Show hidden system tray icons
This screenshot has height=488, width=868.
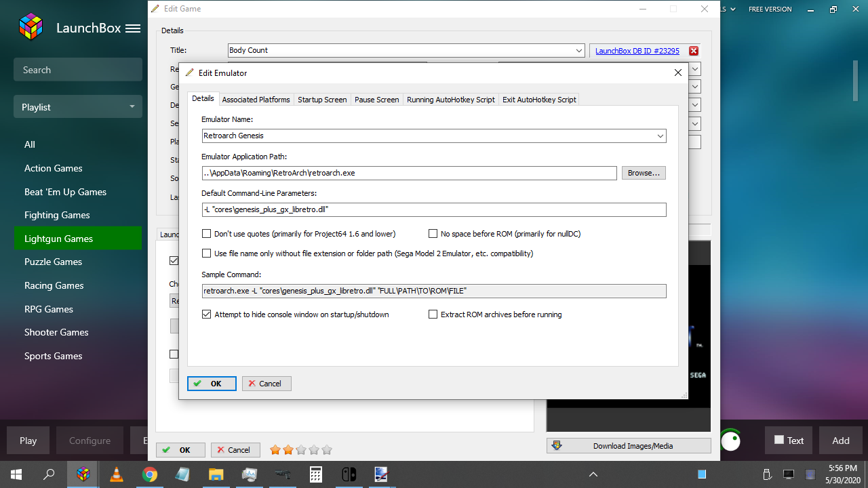[x=593, y=474]
